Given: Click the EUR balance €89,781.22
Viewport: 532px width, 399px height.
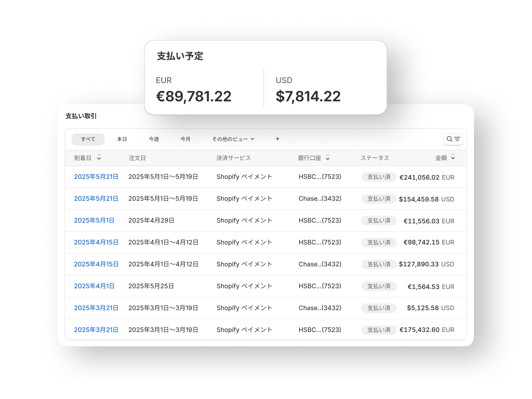Looking at the screenshot, I should 194,97.
